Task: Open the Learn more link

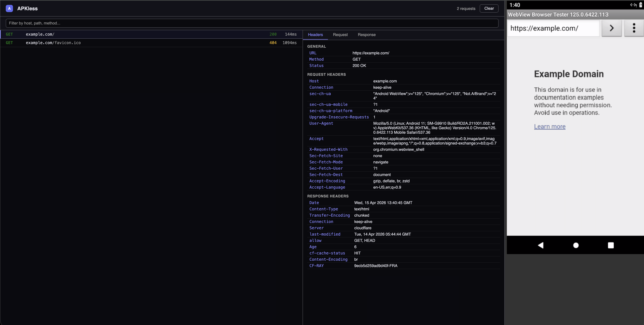Action: (550, 127)
